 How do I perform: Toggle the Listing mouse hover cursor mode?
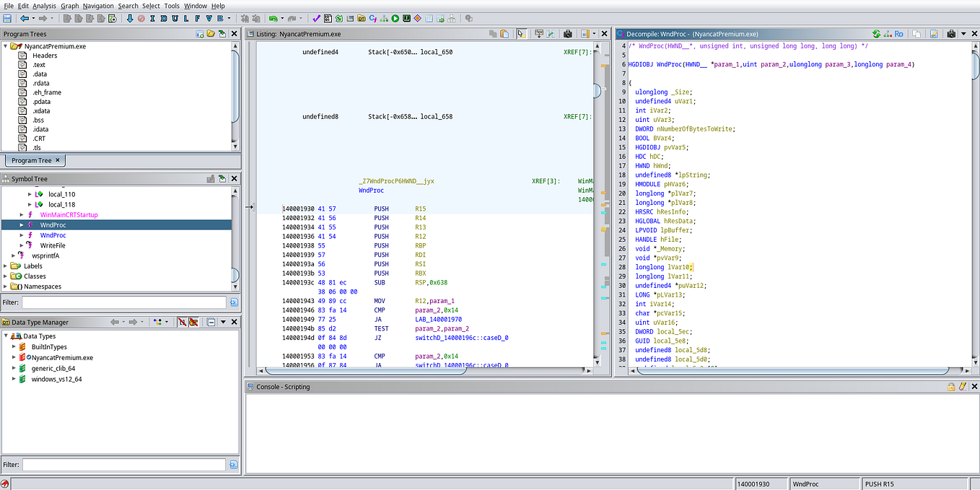(x=521, y=34)
